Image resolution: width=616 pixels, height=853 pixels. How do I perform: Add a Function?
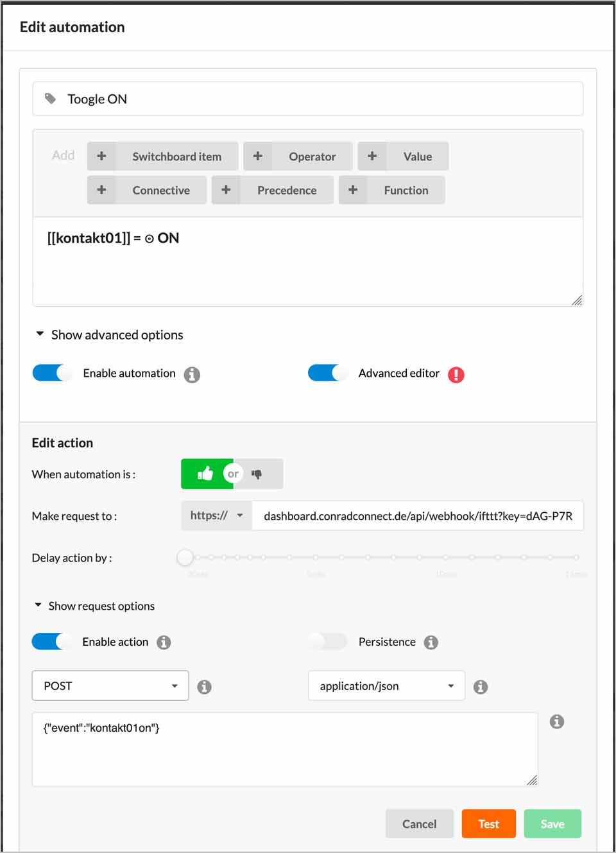coord(391,190)
